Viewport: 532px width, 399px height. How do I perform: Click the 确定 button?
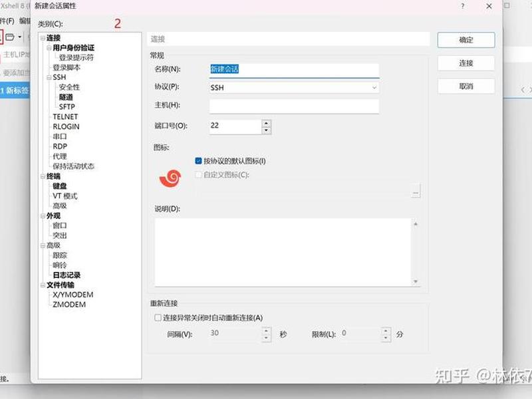pos(466,40)
